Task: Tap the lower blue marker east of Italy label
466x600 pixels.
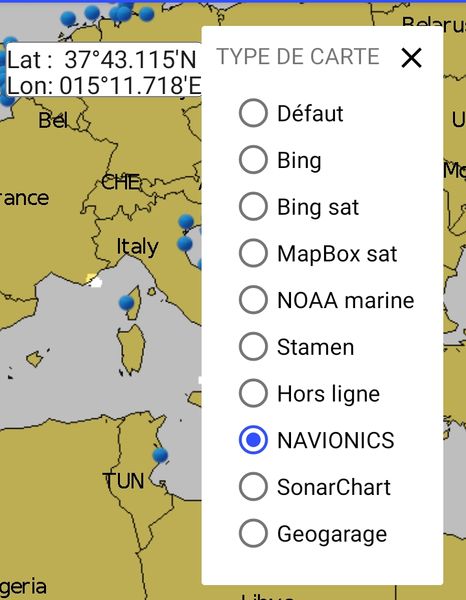Action: 185,243
